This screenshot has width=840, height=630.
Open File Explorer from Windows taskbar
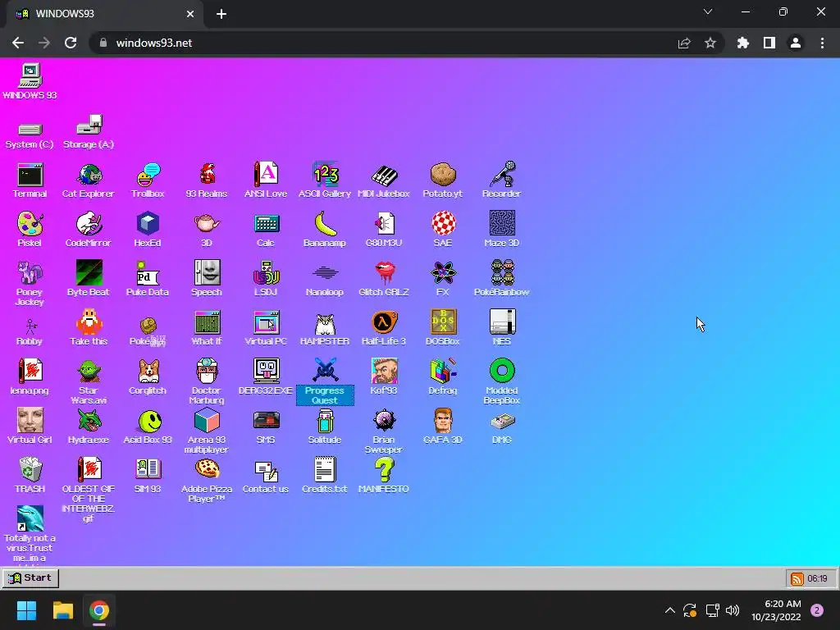click(x=62, y=610)
